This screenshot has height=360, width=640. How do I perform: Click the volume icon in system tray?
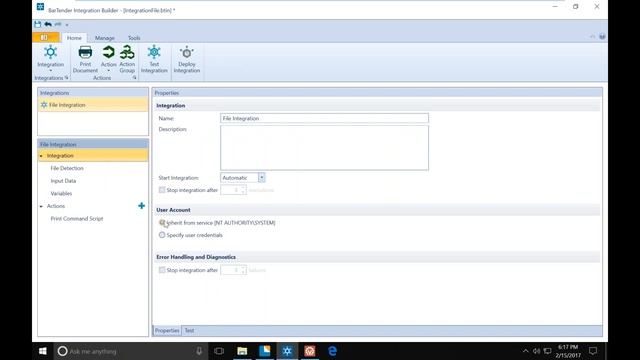point(536,351)
